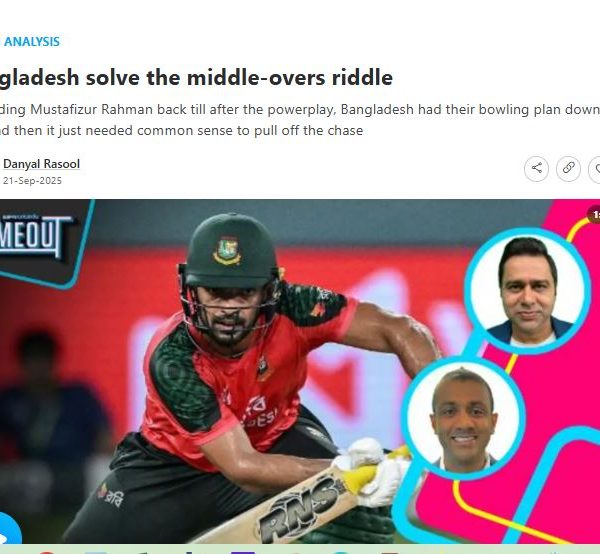The width and height of the screenshot is (600, 554).
Task: Copy article link with chain icon
Action: 568,168
